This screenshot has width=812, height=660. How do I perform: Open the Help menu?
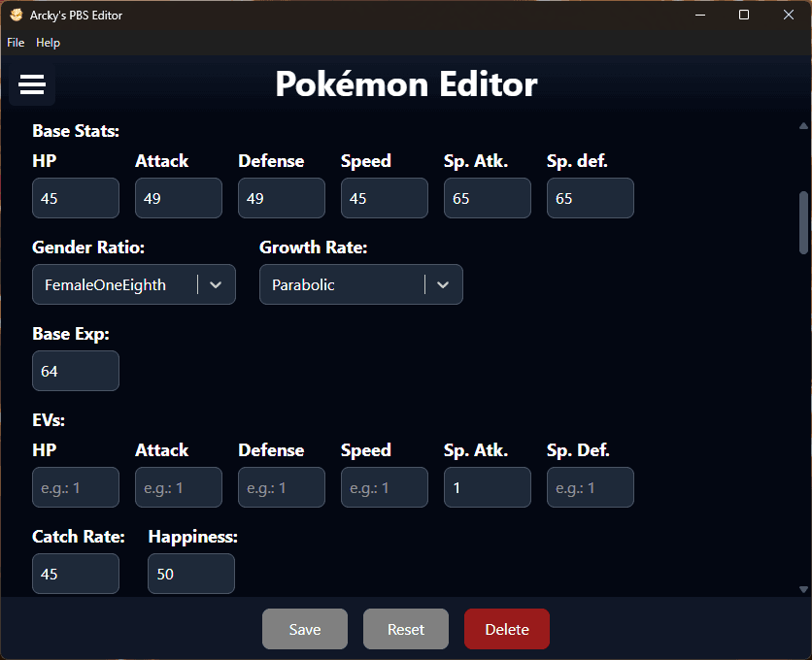pos(48,43)
